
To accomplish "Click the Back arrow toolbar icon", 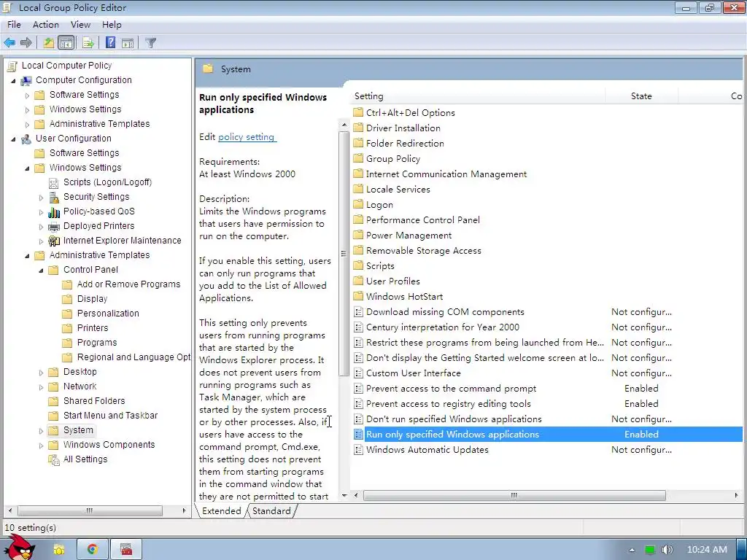I will pos(9,43).
